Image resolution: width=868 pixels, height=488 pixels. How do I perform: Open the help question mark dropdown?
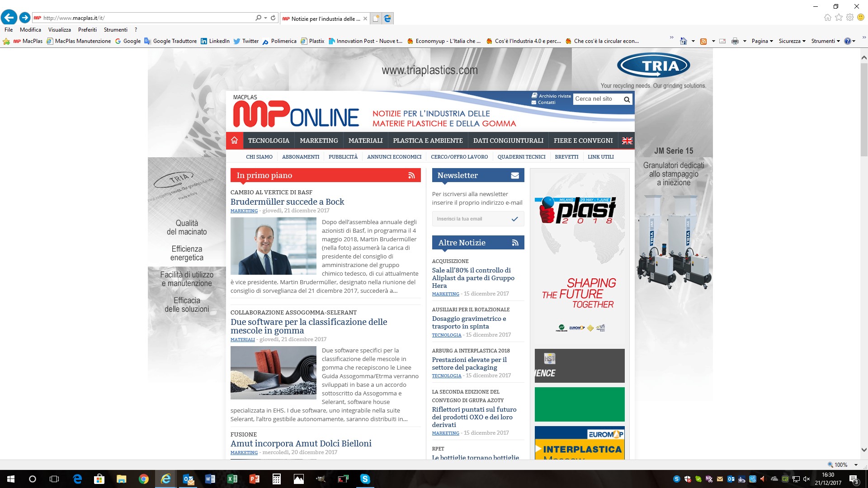coord(850,41)
